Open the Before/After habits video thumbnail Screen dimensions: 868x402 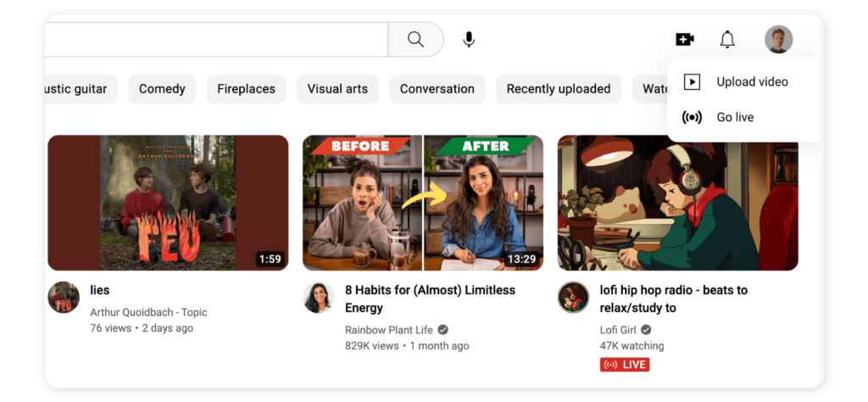click(x=423, y=203)
